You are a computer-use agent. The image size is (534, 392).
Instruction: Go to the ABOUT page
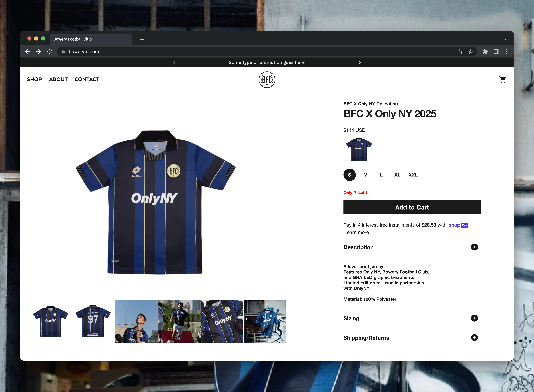(58, 79)
